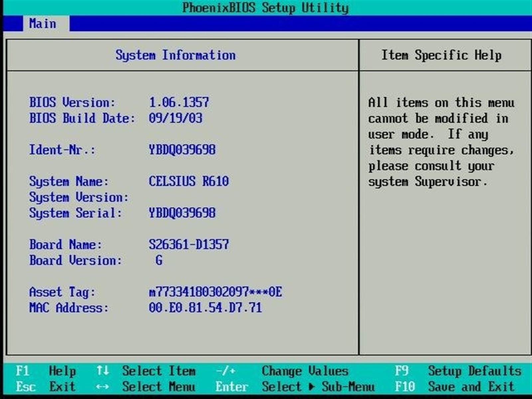Image resolution: width=532 pixels, height=399 pixels.
Task: Click the build date 09/19/03
Action: (176, 118)
